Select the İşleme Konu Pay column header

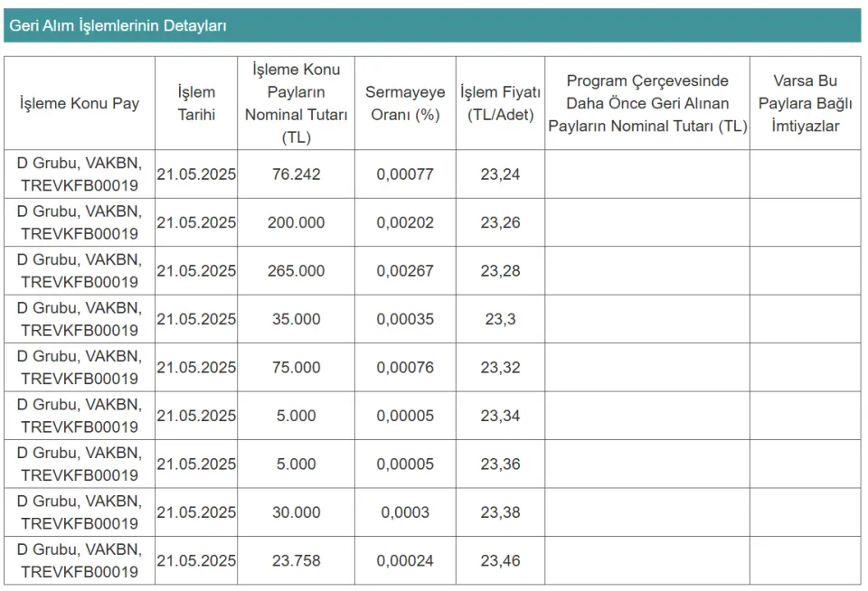(80, 103)
